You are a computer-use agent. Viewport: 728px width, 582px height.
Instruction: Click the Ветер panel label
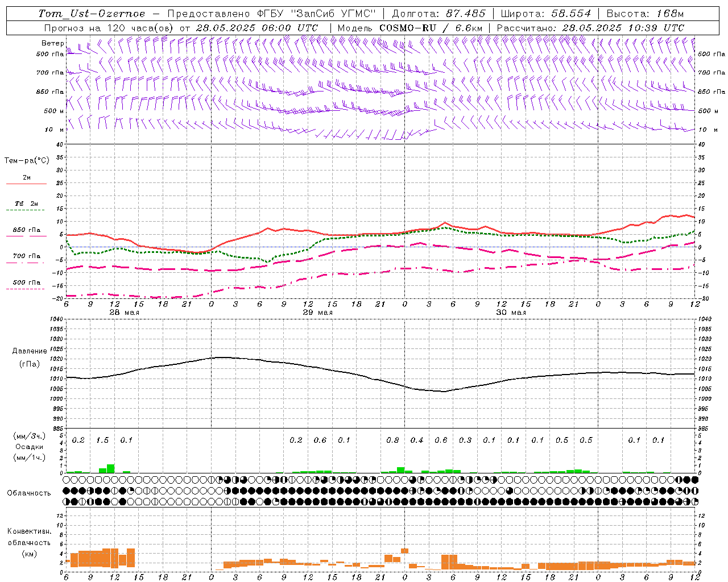(x=52, y=43)
